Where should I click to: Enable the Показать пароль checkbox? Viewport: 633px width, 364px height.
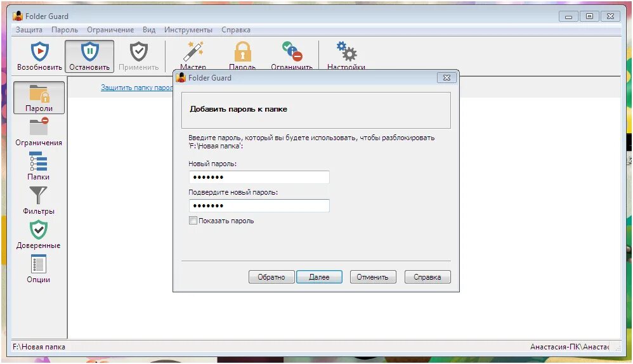(193, 221)
